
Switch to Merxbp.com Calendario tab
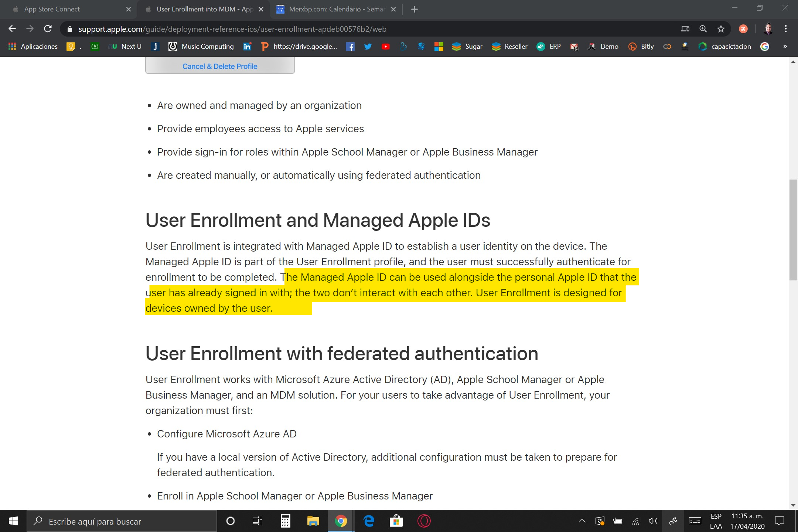[336, 9]
